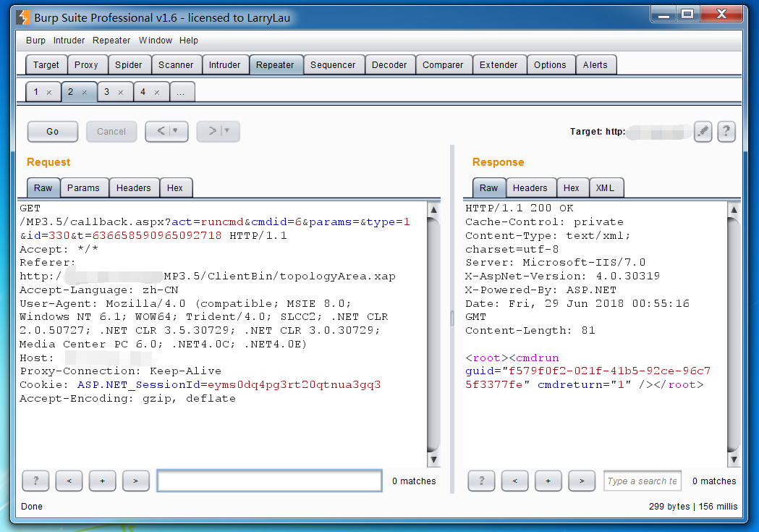The height and width of the screenshot is (532, 759).
Task: Switch to the Decoder tab
Action: pyautogui.click(x=389, y=65)
